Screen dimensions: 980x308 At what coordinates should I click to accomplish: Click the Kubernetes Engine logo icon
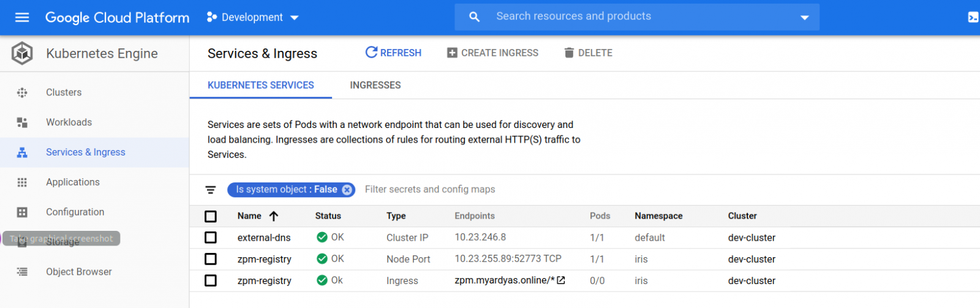22,53
